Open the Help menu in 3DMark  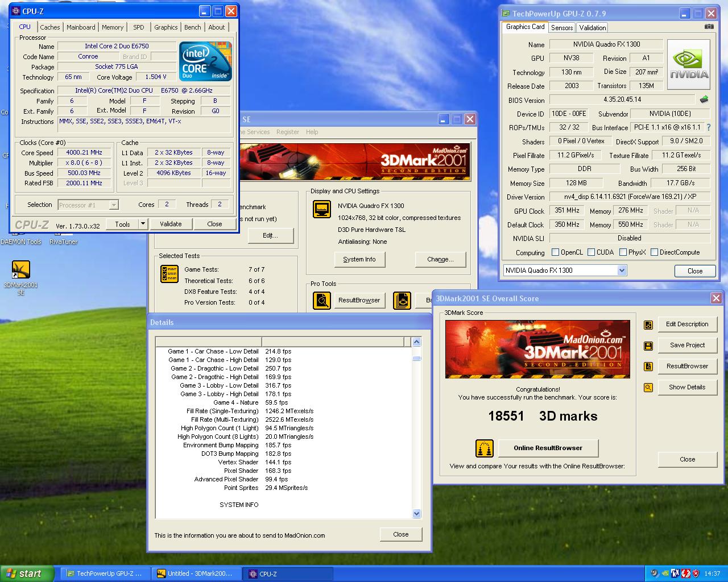(x=312, y=132)
